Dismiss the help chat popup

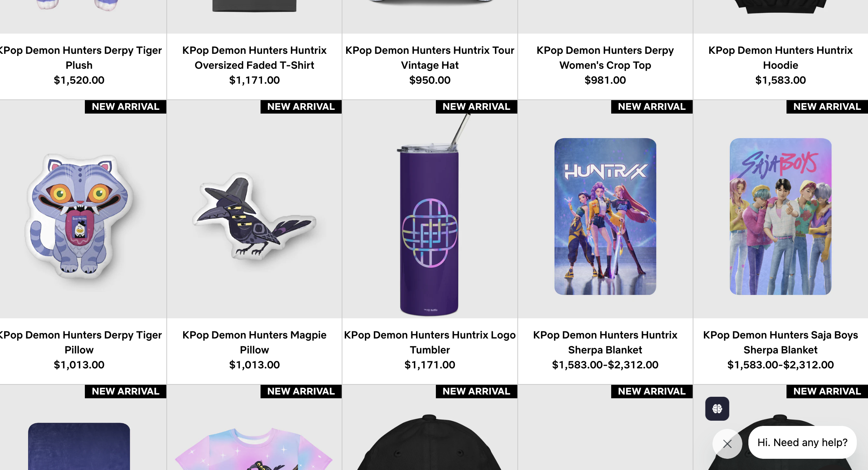click(727, 443)
